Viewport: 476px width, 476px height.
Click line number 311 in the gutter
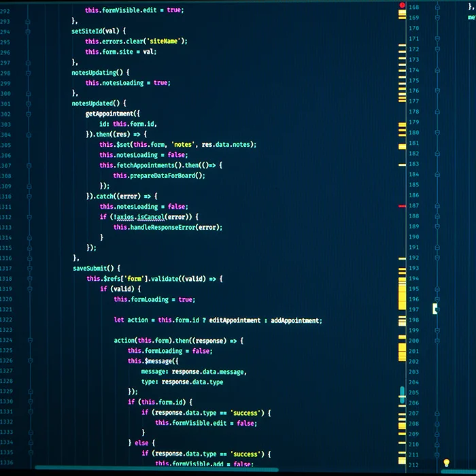pyautogui.click(x=6, y=206)
